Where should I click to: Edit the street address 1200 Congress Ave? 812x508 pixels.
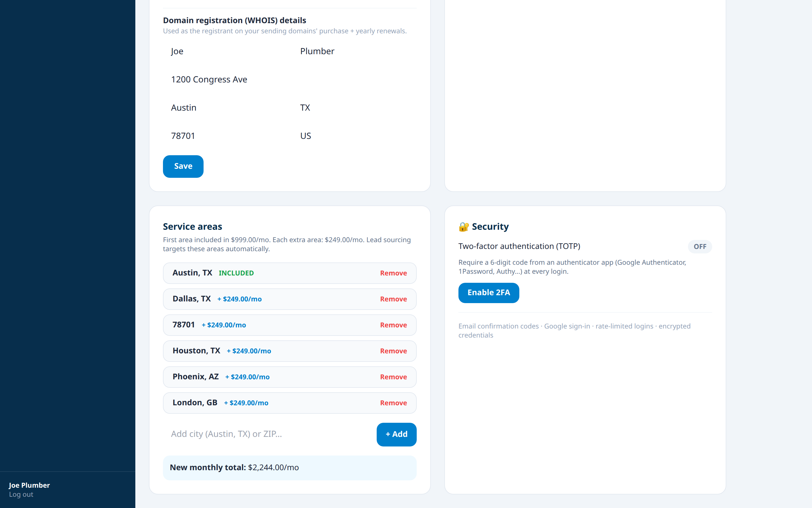(290, 80)
